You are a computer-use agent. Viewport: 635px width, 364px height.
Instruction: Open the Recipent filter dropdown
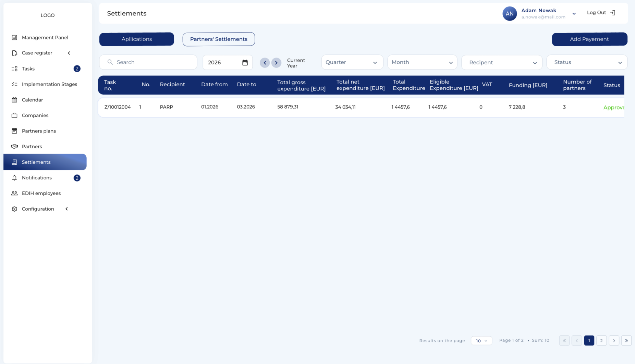[x=502, y=62]
